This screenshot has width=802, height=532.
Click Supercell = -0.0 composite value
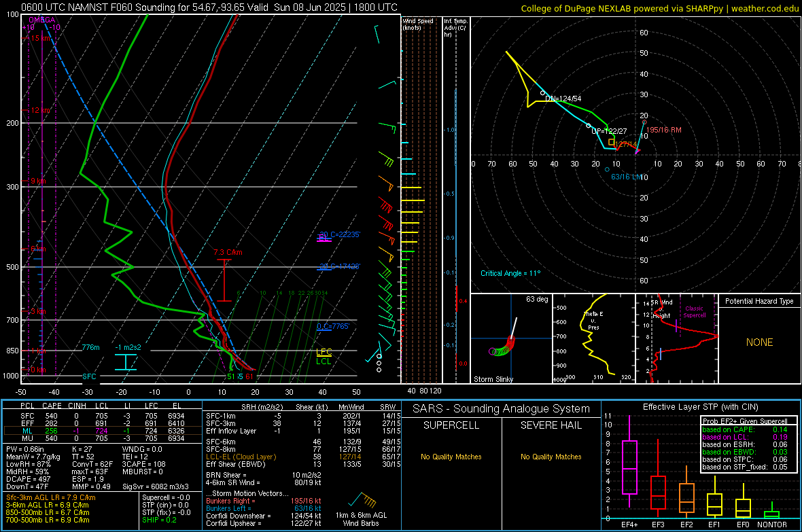pos(166,497)
